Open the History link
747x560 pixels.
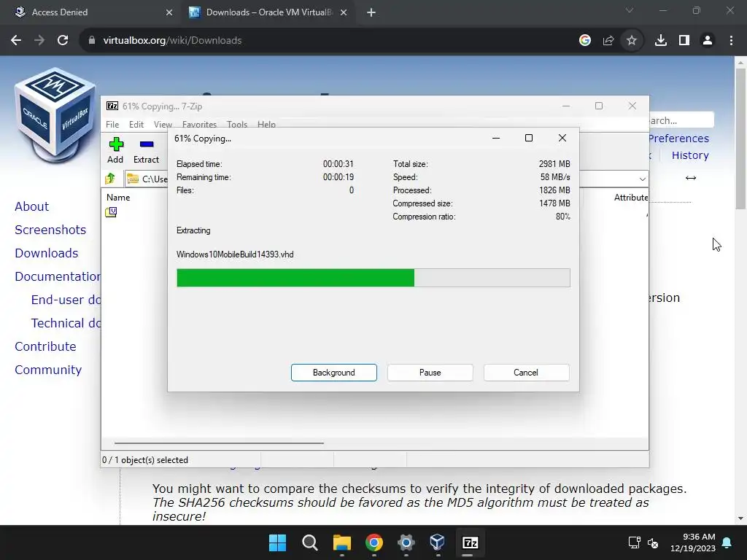[x=690, y=155]
